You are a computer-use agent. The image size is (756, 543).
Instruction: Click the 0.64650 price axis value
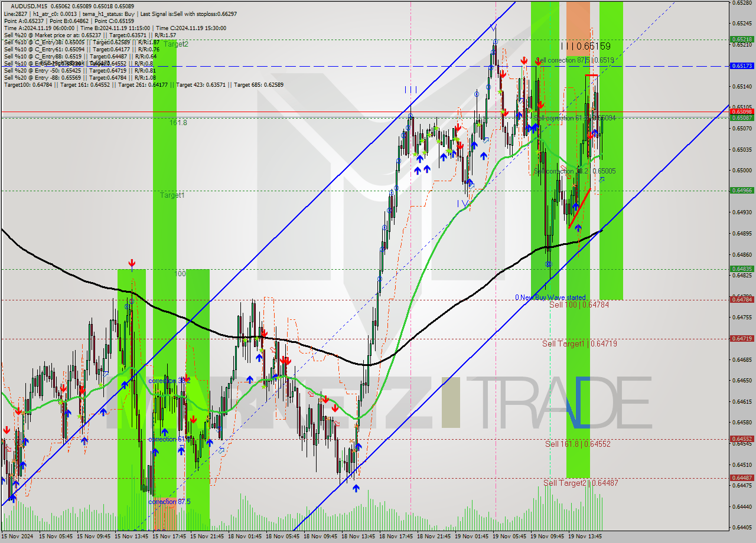pos(741,381)
